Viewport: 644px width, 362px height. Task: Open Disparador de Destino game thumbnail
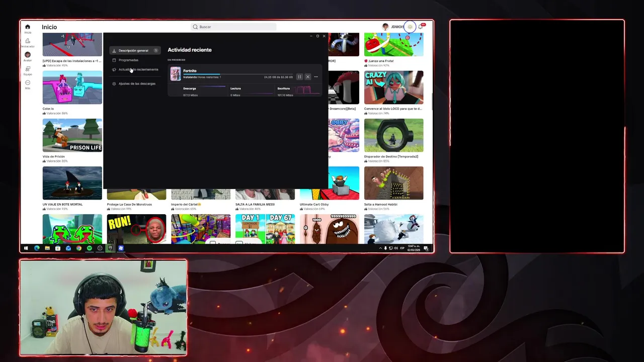pyautogui.click(x=393, y=135)
